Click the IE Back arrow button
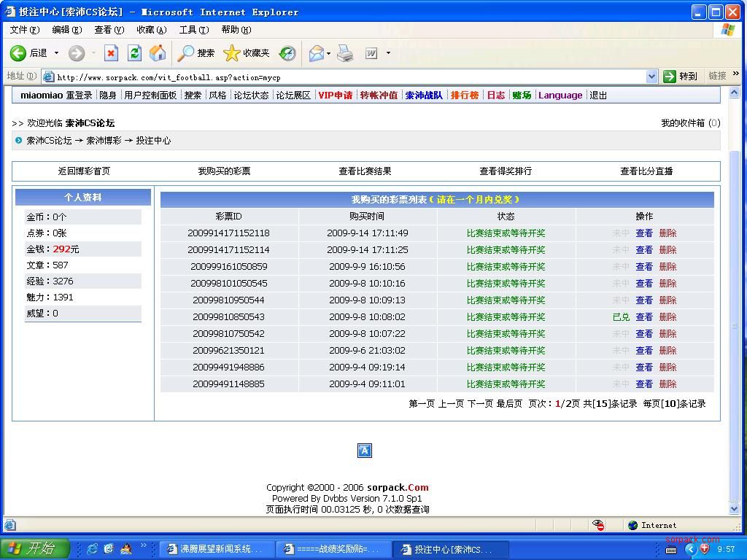Screen dimensions: 747x560 [19, 53]
